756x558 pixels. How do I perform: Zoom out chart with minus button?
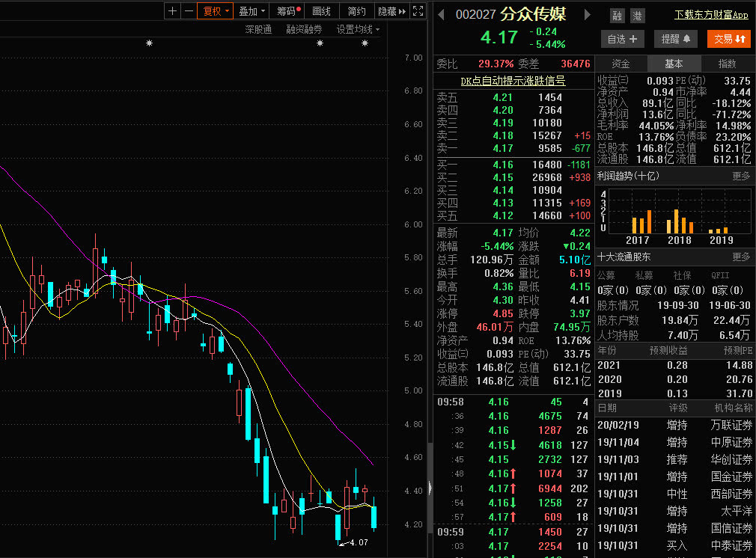coord(189,10)
